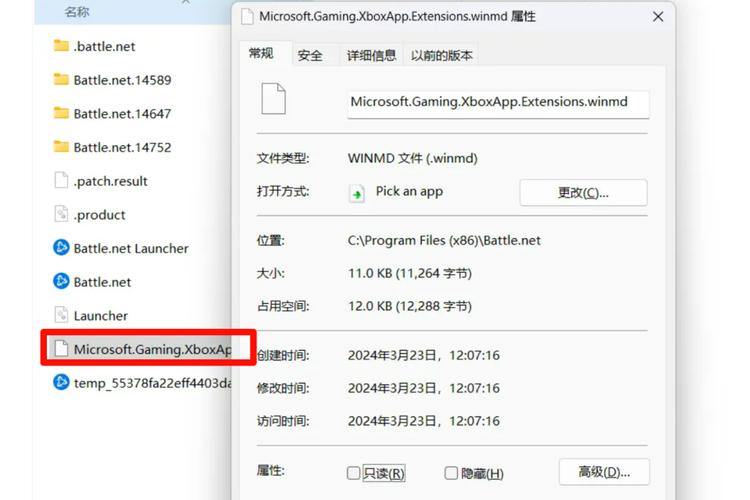Select the Battle.net.14647 folder icon
The height and width of the screenshot is (500, 750).
pos(61,113)
